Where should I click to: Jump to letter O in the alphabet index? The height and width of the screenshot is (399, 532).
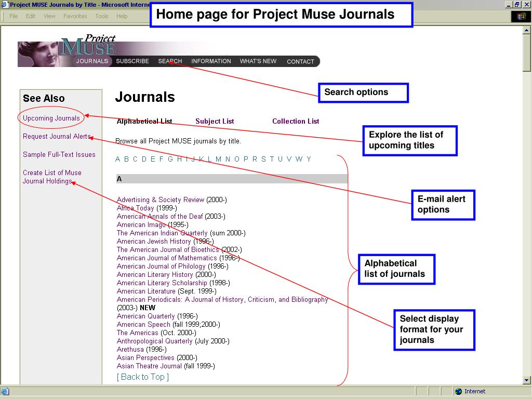pos(237,159)
